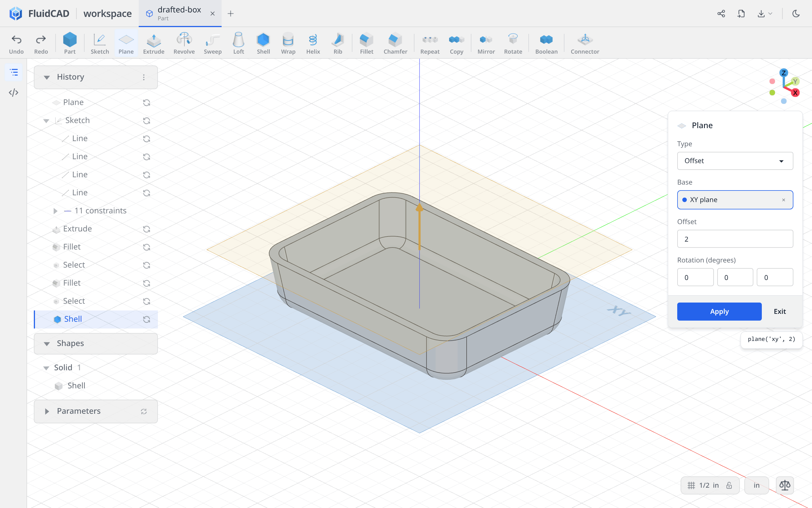Open the Type dropdown showing Offset
This screenshot has height=508, width=812.
[735, 161]
